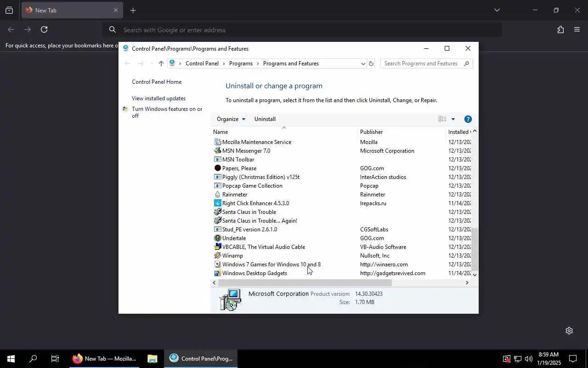Screen dimensions: 588x368
Task: Click the search magnifier in Programs and Features
Action: (x=466, y=63)
